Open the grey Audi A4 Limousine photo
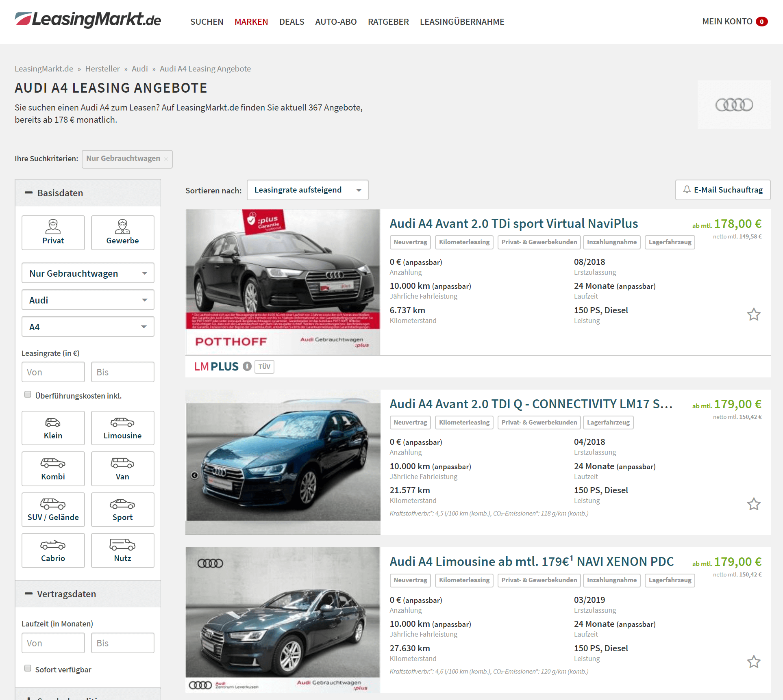Image resolution: width=783 pixels, height=700 pixels. point(283,620)
